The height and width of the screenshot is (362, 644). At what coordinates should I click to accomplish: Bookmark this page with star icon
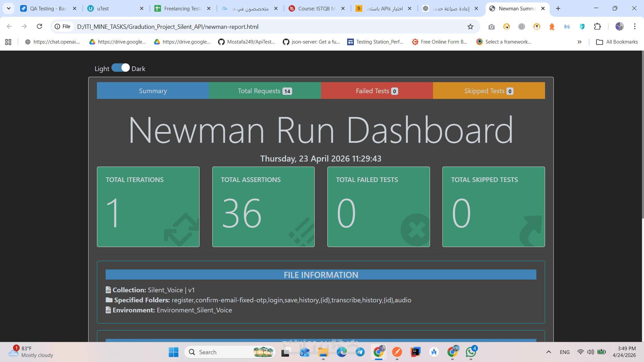pyautogui.click(x=470, y=27)
